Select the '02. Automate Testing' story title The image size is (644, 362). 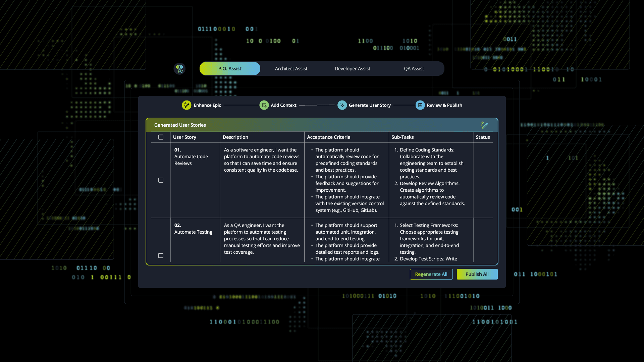(193, 229)
